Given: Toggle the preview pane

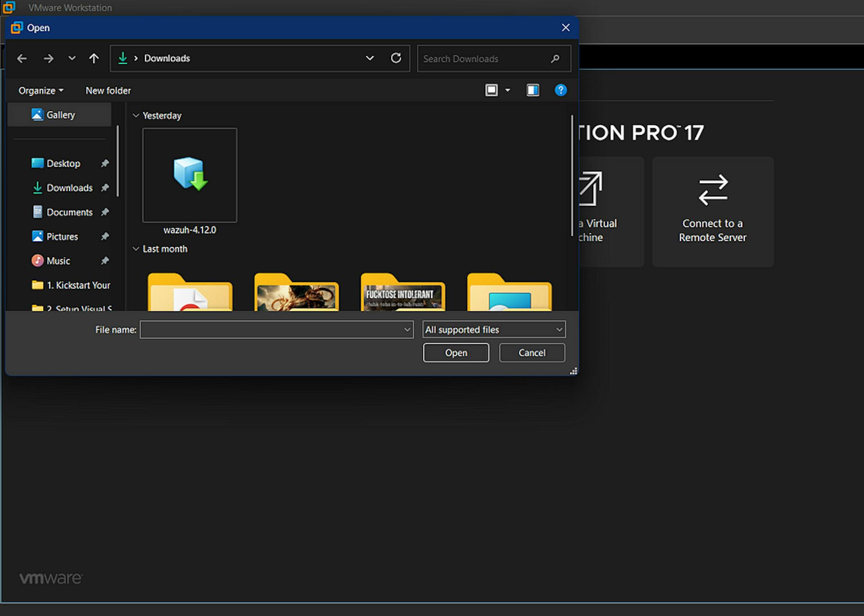Looking at the screenshot, I should tap(533, 90).
